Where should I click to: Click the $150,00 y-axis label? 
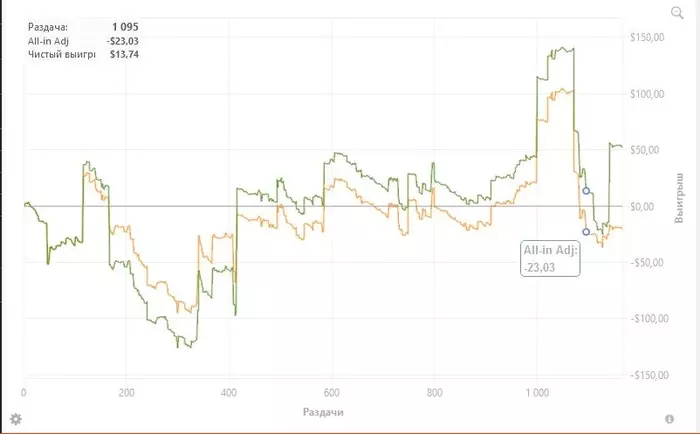(x=647, y=38)
